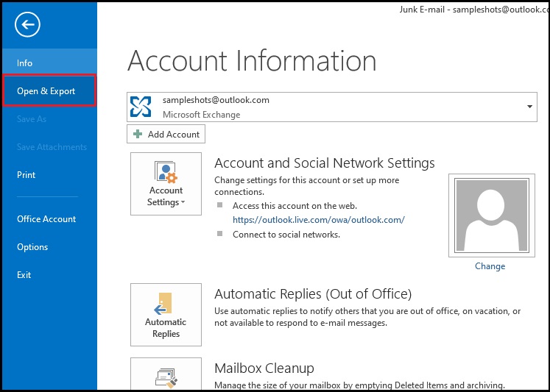The image size is (550, 392).
Task: Open the Account Settings dropdown button
Action: [x=166, y=184]
